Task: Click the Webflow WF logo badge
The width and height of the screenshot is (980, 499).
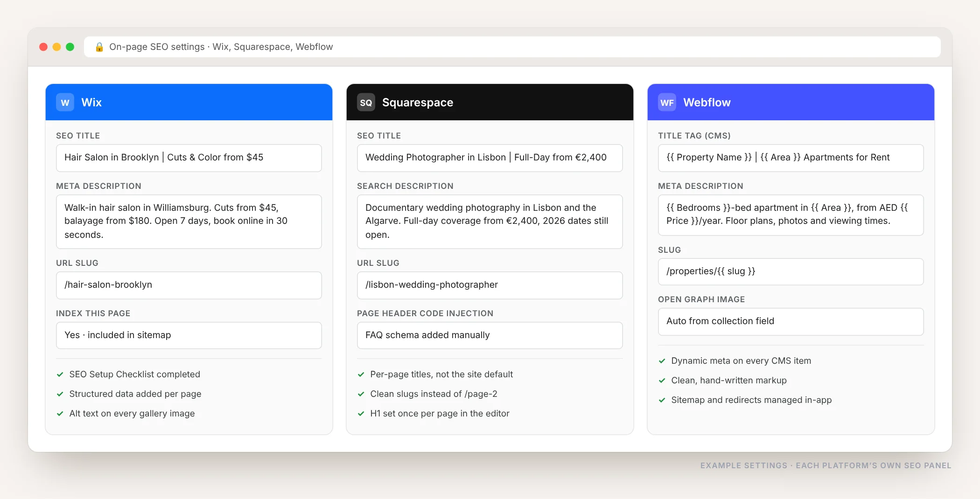Action: [x=667, y=102]
